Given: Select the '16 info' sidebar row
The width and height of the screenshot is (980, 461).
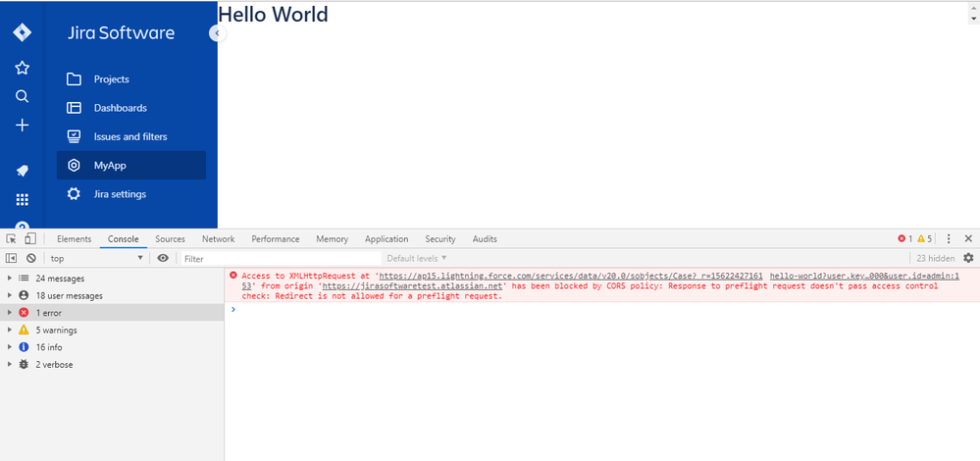Looking at the screenshot, I should tap(112, 346).
